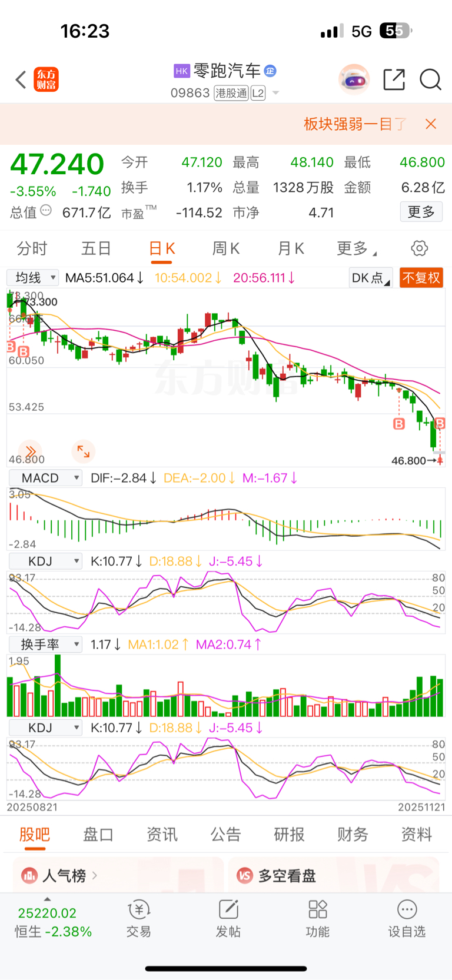Open the MACD indicator dropdown
The image size is (452, 980).
[45, 478]
